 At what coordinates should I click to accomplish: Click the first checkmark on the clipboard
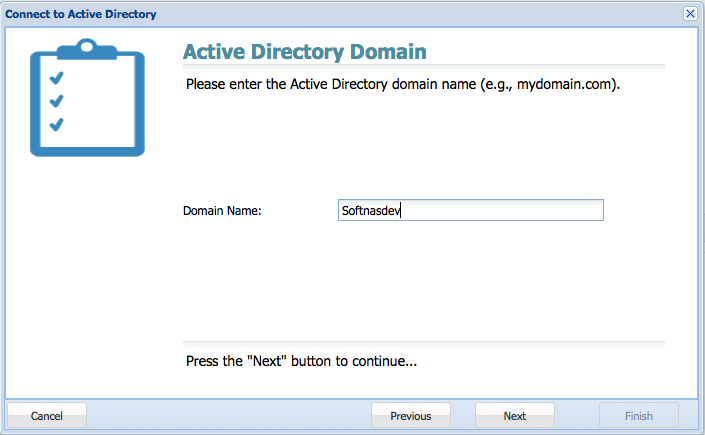[x=57, y=78]
